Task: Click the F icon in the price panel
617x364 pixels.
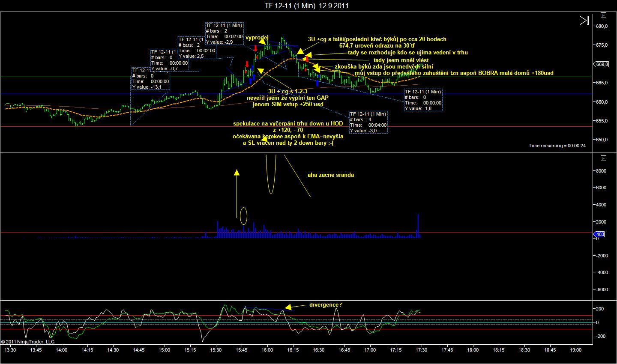Action: click(x=603, y=15)
